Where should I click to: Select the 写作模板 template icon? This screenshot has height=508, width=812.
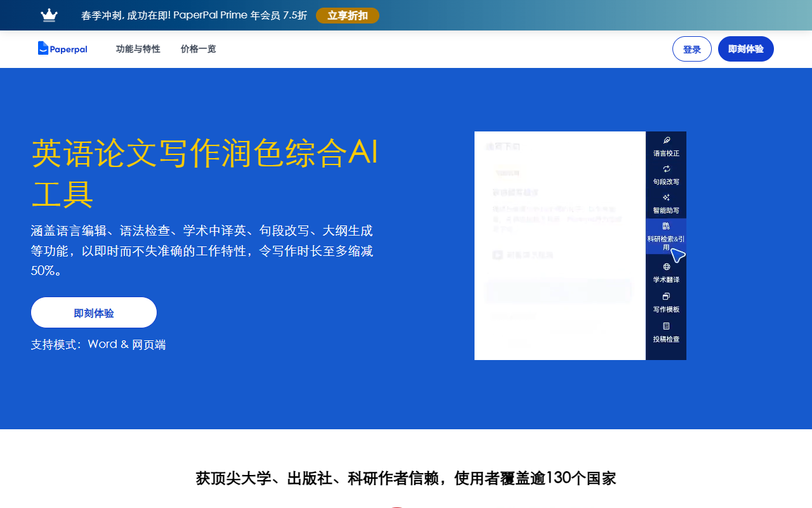[x=666, y=297]
